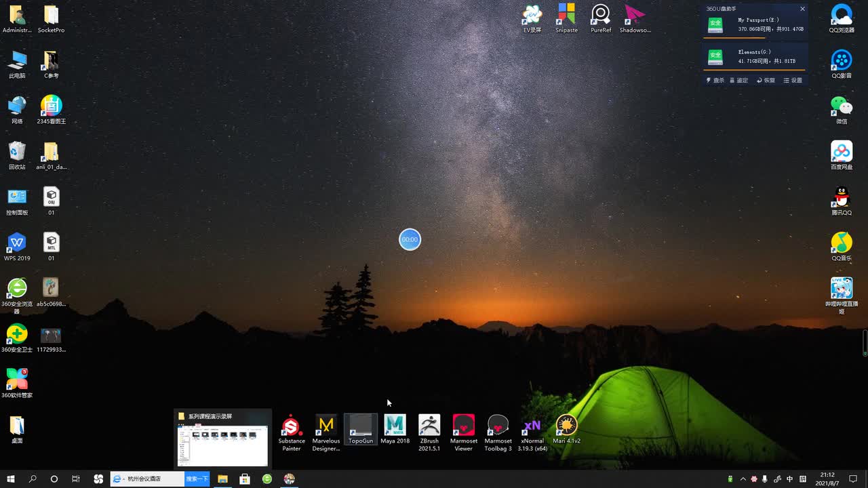Image resolution: width=868 pixels, height=488 pixels.
Task: Expand hidden system tray icons
Action: tap(743, 479)
